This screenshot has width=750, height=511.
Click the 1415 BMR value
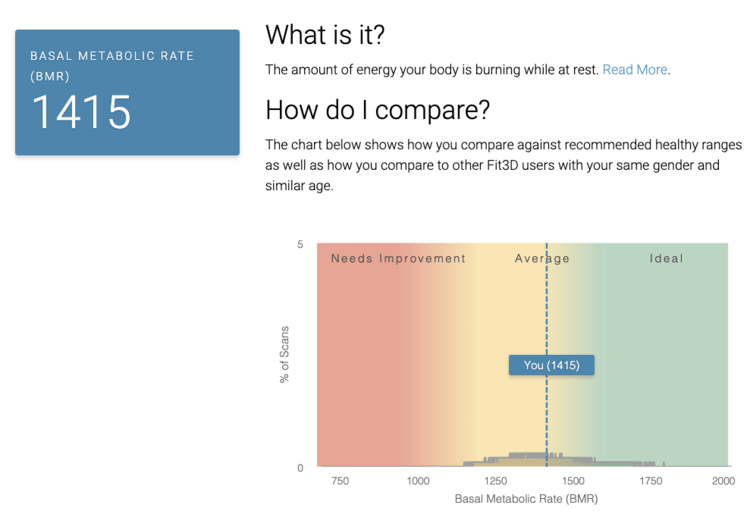point(81,112)
